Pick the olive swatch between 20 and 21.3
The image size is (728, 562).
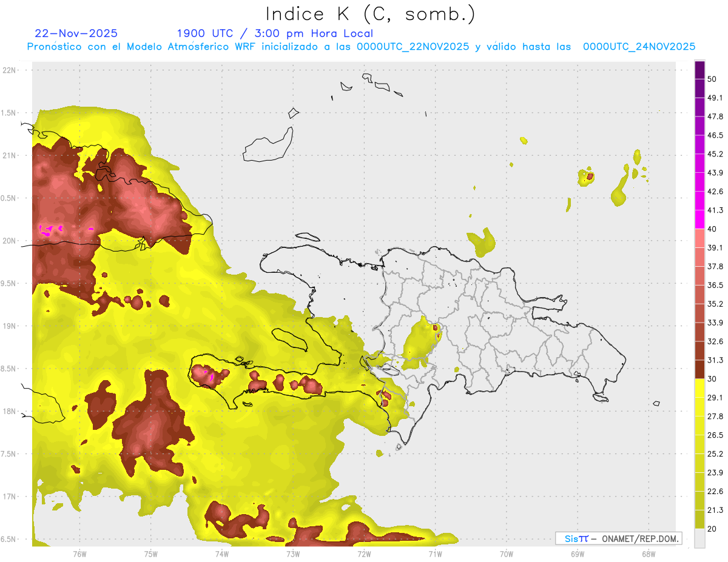tap(700, 520)
